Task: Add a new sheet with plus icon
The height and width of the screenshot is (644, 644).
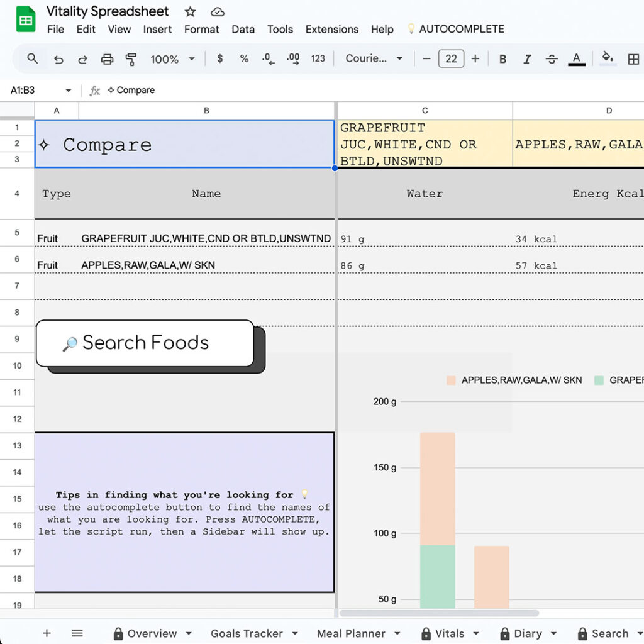Action: pyautogui.click(x=47, y=633)
